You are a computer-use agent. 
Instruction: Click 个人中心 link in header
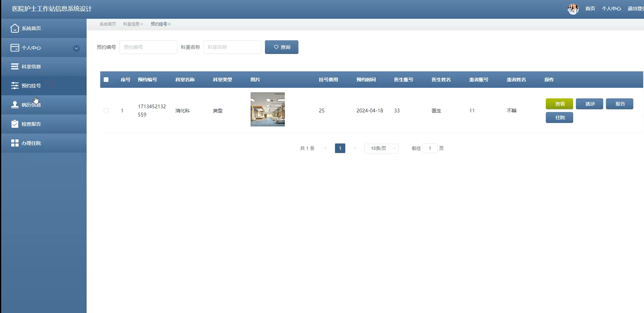(611, 9)
